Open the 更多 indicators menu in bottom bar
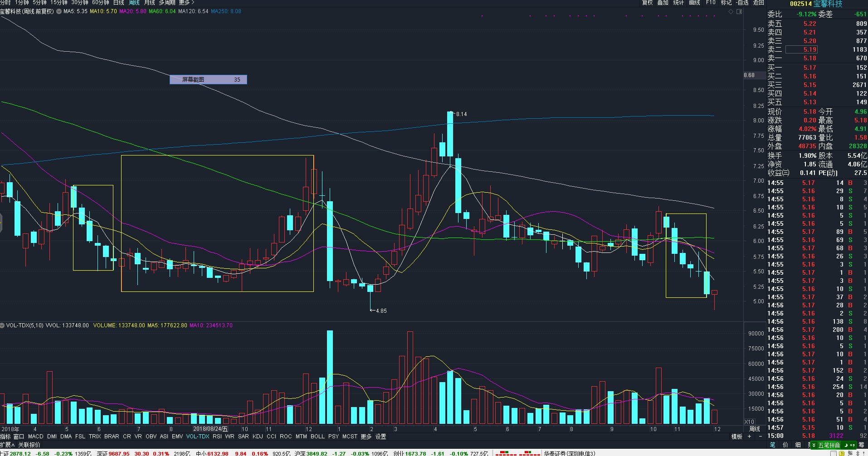This screenshot has height=456, width=868. tap(366, 437)
